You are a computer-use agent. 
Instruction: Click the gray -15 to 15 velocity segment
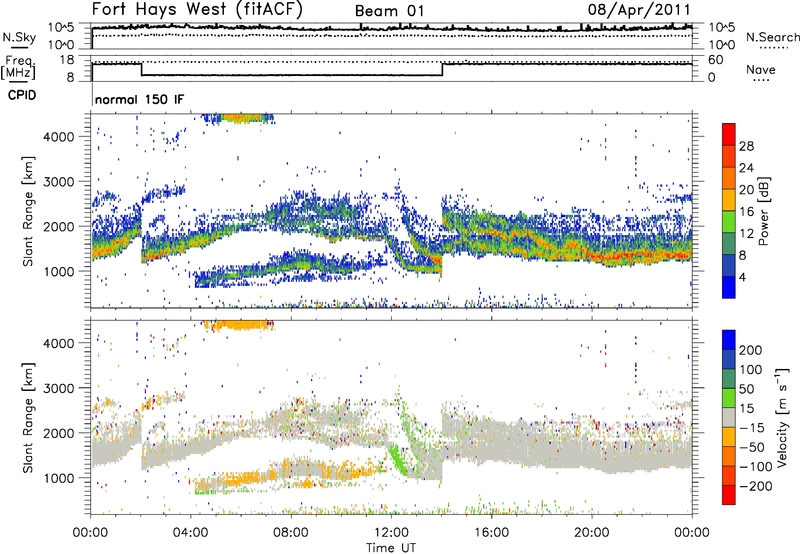[729, 418]
